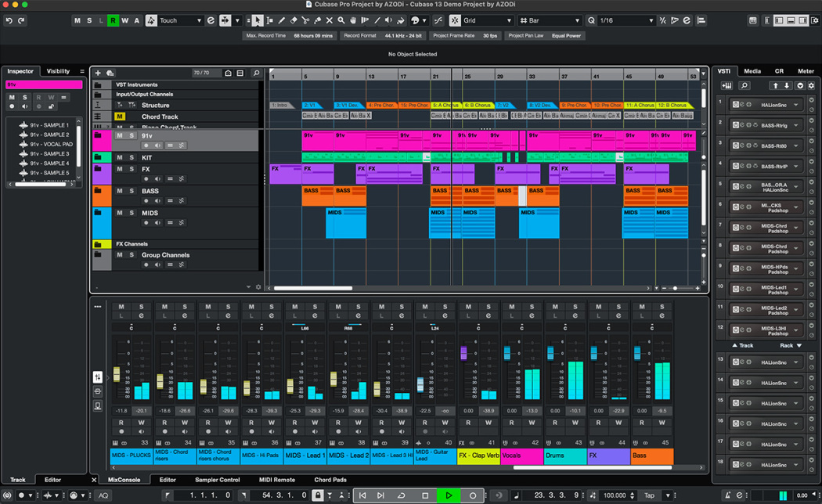Open the Visibility tab in the Inspector panel

pyautogui.click(x=57, y=71)
